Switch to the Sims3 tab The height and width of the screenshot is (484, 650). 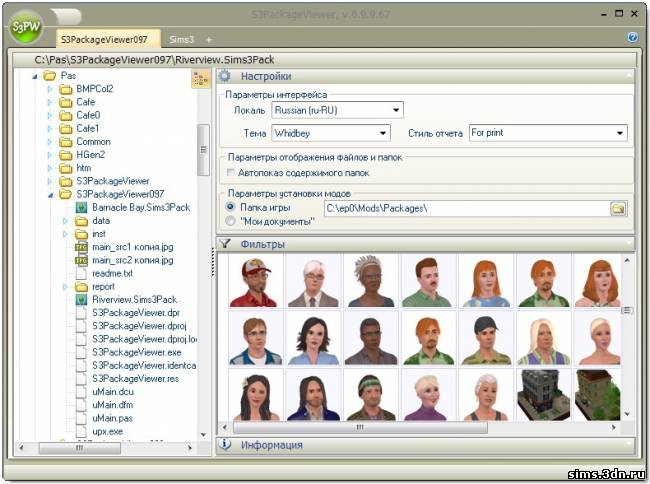point(181,38)
